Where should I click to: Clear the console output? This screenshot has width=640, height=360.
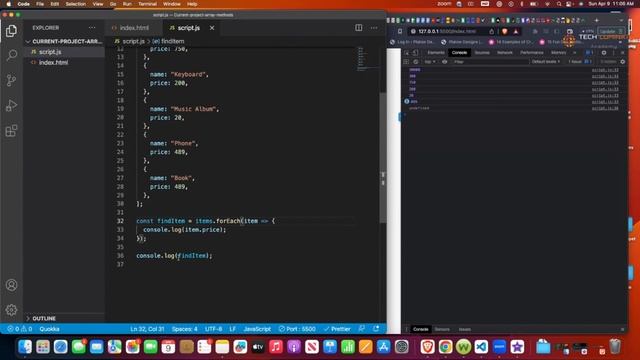click(x=416, y=62)
